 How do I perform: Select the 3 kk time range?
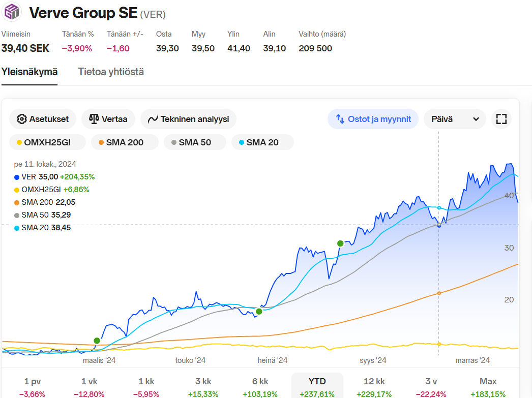[x=203, y=386]
